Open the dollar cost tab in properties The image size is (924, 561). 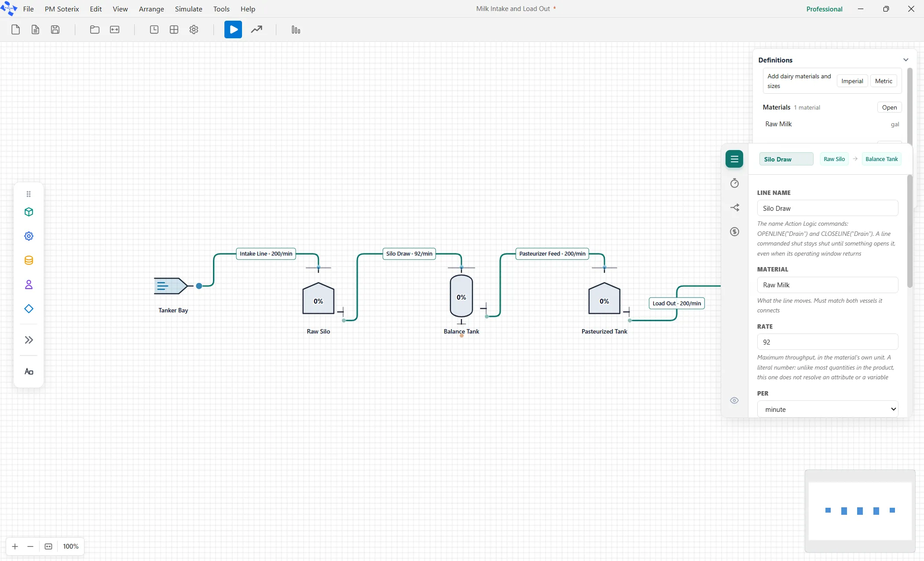[x=734, y=232]
